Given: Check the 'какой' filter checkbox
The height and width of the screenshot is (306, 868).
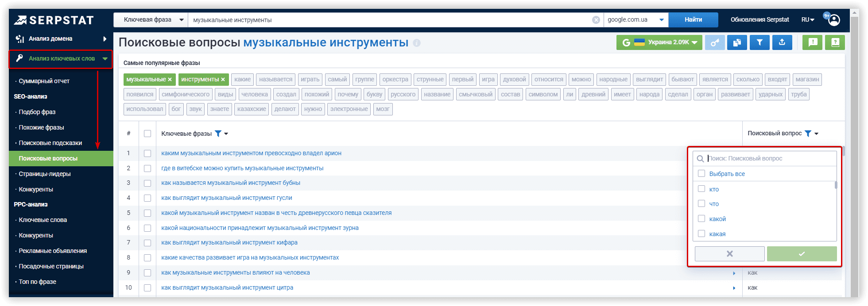Looking at the screenshot, I should point(701,218).
